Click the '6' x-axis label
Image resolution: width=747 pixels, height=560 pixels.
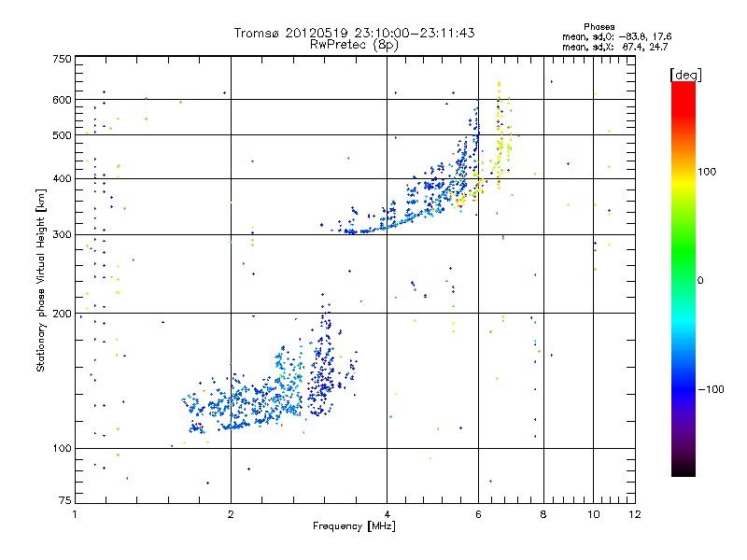click(x=478, y=514)
